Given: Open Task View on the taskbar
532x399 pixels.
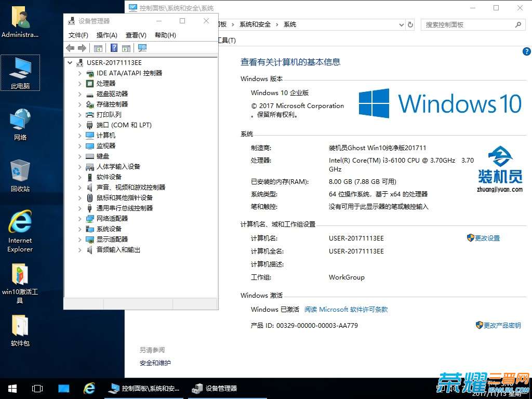Looking at the screenshot, I should point(37,389).
